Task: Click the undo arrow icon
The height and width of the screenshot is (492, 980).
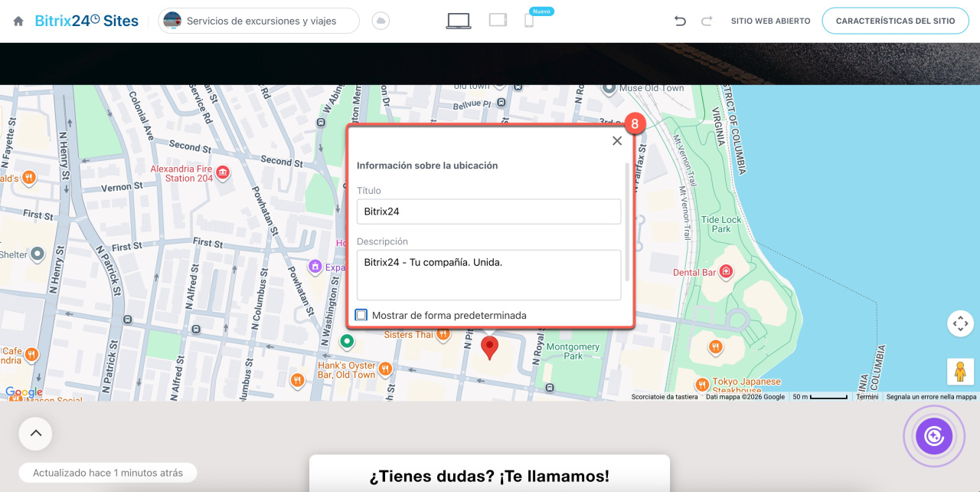Action: point(680,21)
